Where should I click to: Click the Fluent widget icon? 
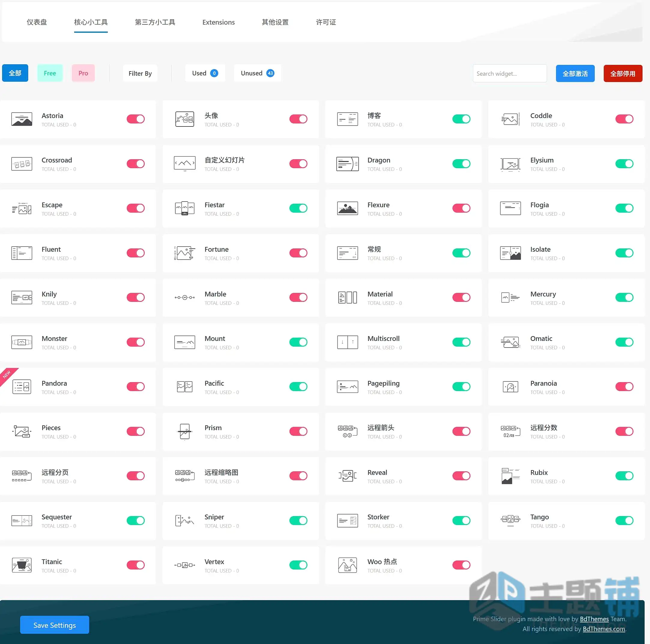tap(22, 253)
